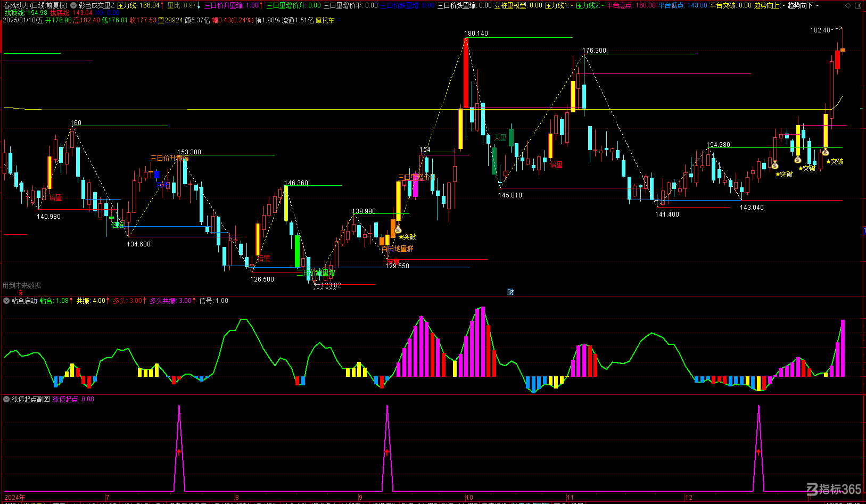Expand the 涨停起点副图 indicator panel menu
The image size is (866, 504).
pyautogui.click(x=6, y=399)
